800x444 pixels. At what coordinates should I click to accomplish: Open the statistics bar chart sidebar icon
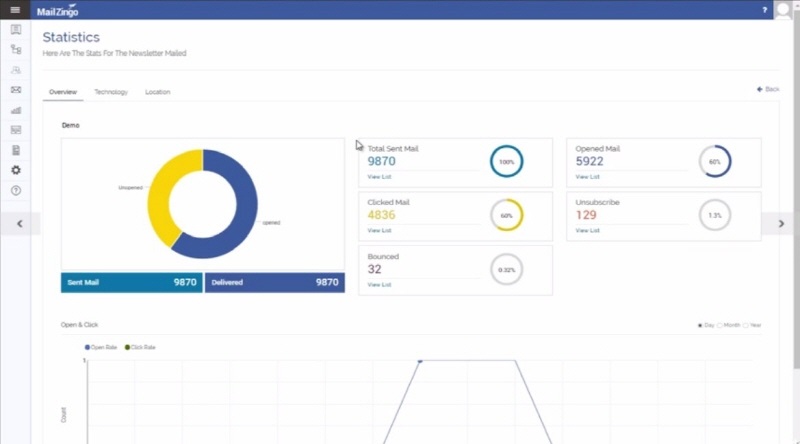coord(16,110)
